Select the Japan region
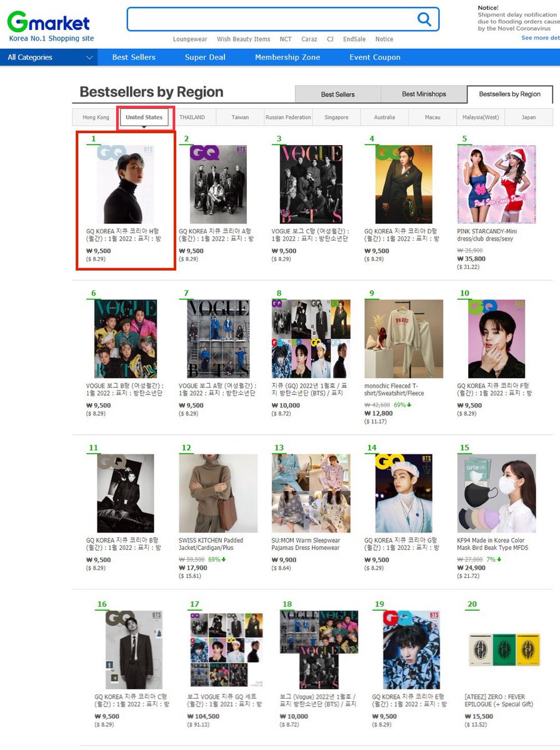 coord(529,117)
